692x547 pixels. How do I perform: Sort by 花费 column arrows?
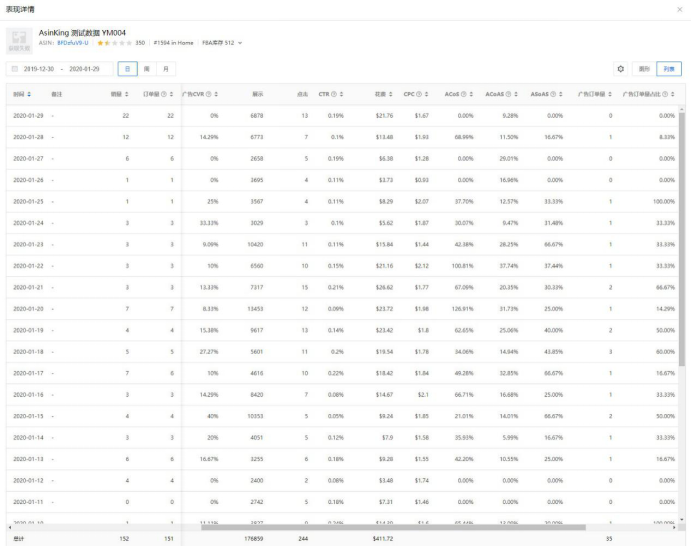(x=393, y=94)
